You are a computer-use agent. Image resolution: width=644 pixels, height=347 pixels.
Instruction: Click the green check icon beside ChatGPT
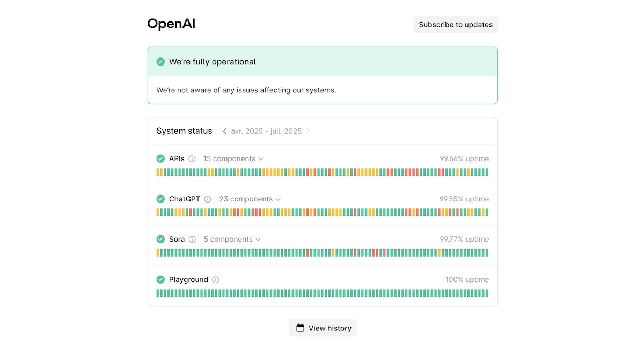click(160, 199)
